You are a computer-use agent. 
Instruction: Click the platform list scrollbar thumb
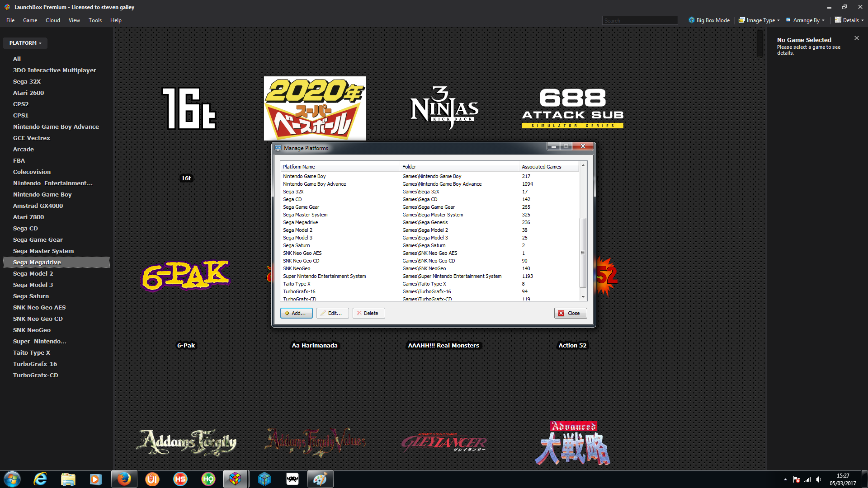583,253
